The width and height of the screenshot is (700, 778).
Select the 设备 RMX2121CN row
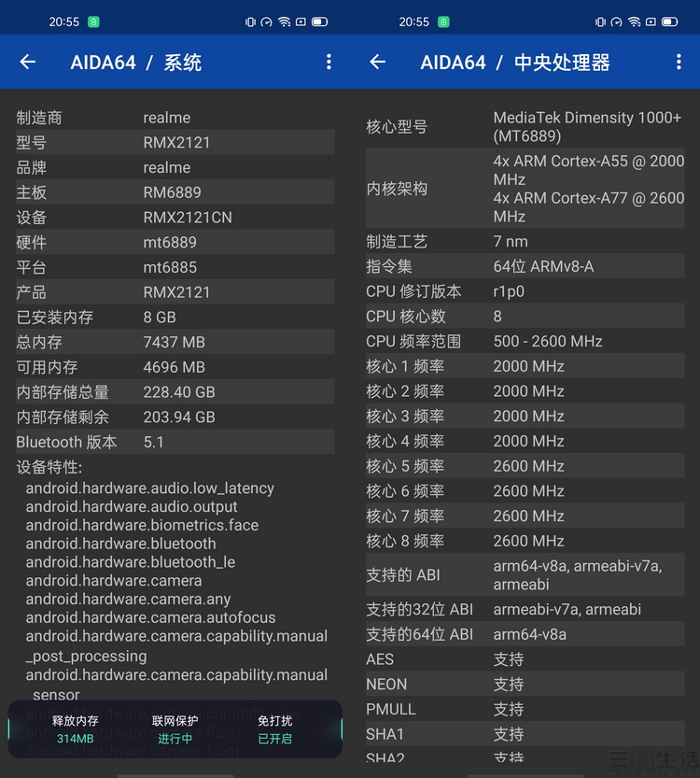175,218
